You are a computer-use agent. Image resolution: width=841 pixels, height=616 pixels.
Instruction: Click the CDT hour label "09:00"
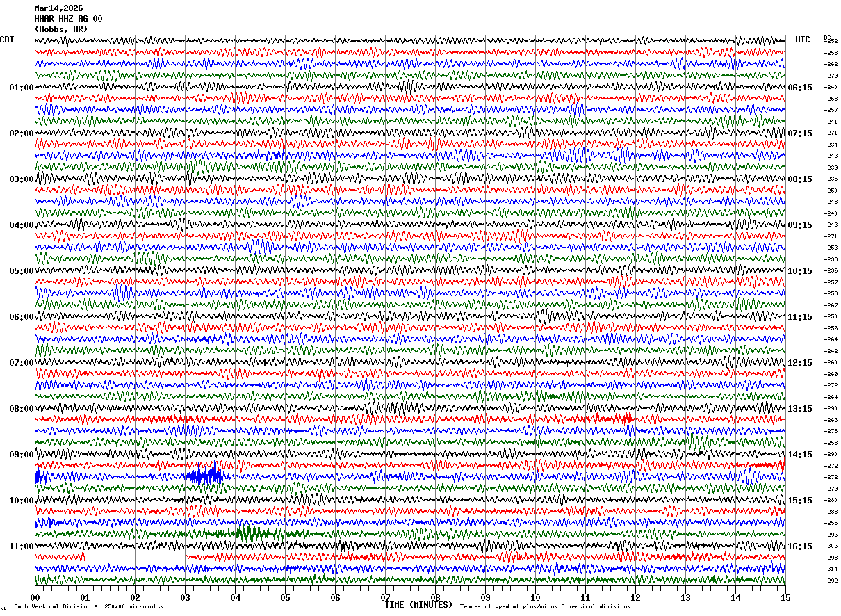[22, 455]
